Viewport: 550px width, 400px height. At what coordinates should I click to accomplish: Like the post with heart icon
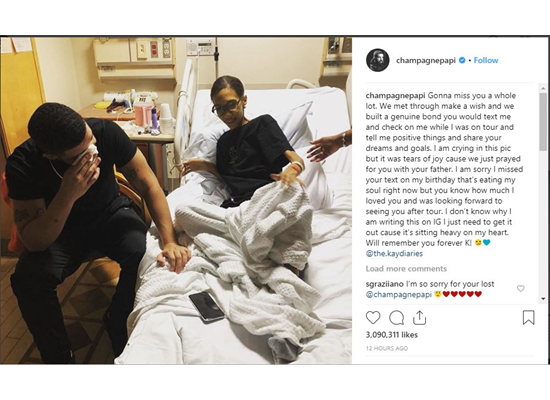point(373,318)
